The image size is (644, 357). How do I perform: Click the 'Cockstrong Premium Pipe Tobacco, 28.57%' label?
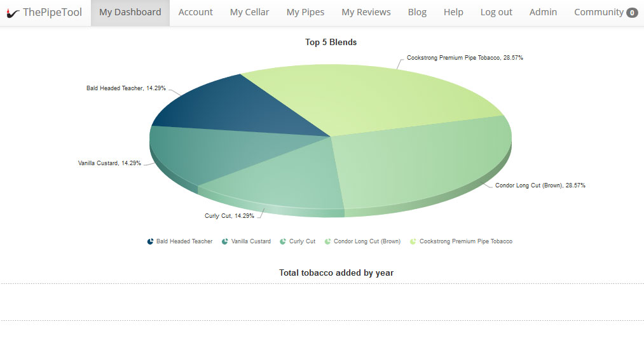465,58
